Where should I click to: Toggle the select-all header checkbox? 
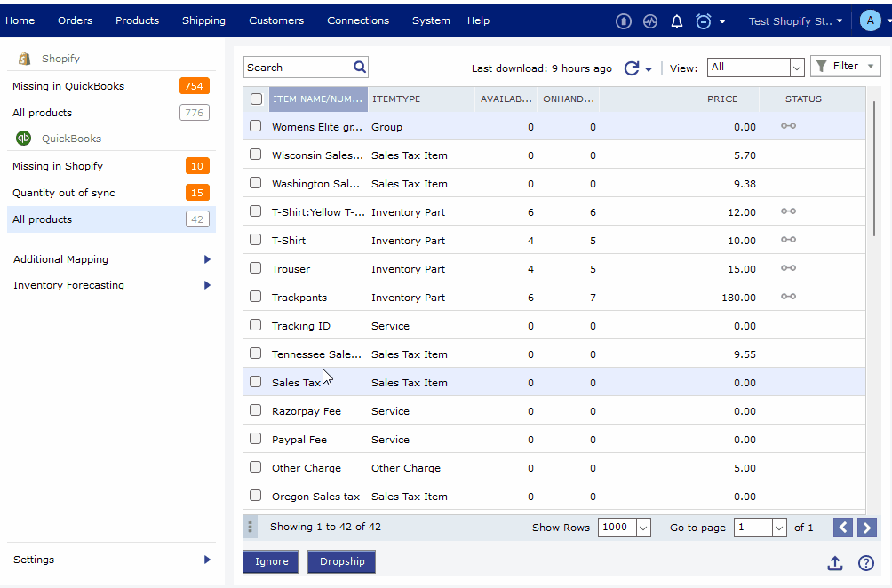point(257,99)
